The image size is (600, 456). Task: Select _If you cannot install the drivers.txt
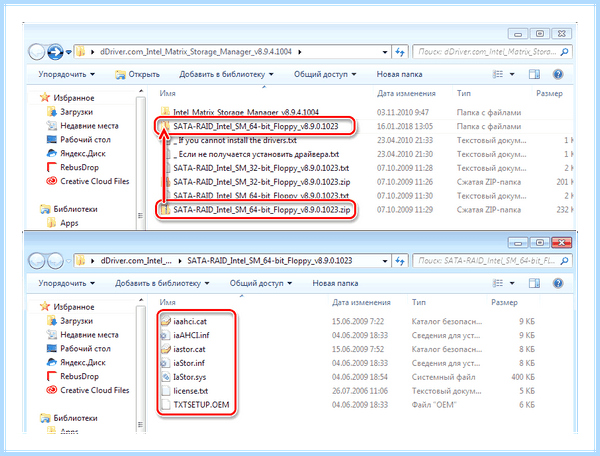[235, 140]
